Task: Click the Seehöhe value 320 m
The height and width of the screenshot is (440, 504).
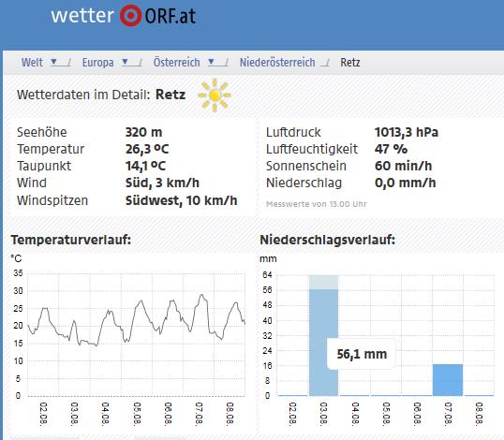Action: tap(143, 132)
